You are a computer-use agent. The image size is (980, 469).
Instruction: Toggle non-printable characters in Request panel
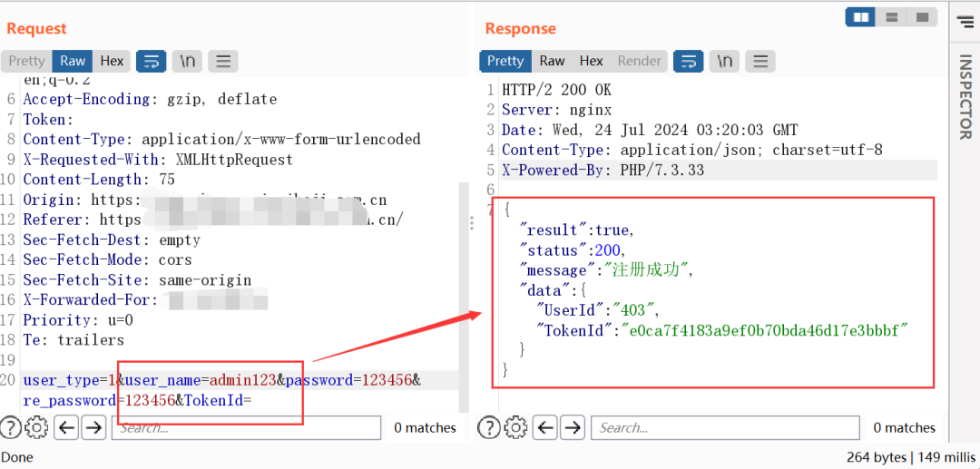[187, 61]
